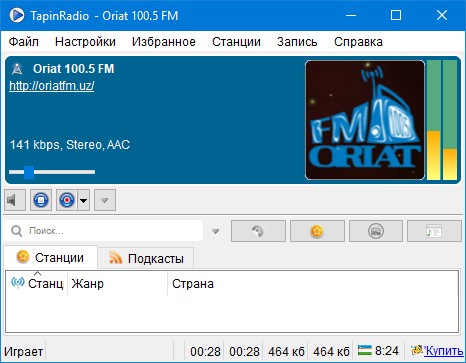Click the gold star favorites button
Screen dimensions: 466x363
pyautogui.click(x=317, y=231)
